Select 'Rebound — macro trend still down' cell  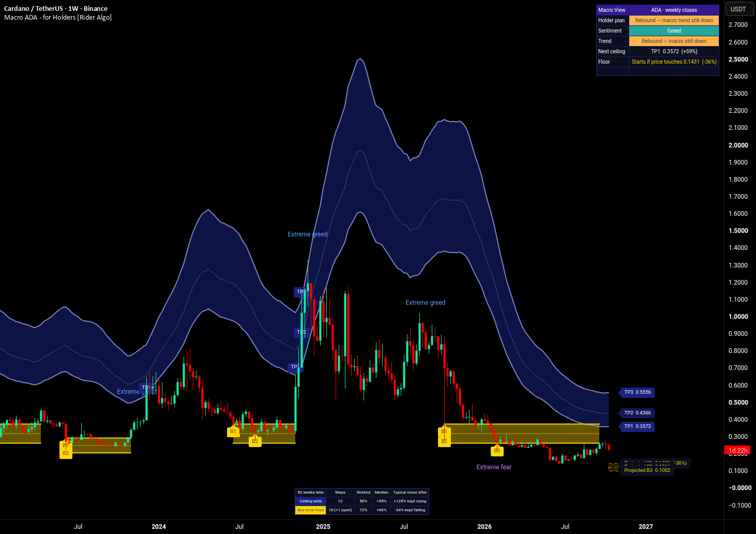click(674, 20)
